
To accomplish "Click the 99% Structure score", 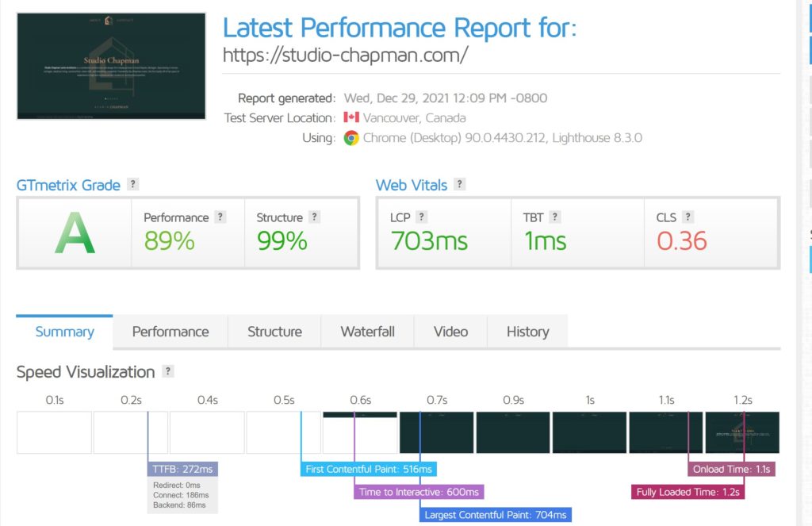I will 282,241.
